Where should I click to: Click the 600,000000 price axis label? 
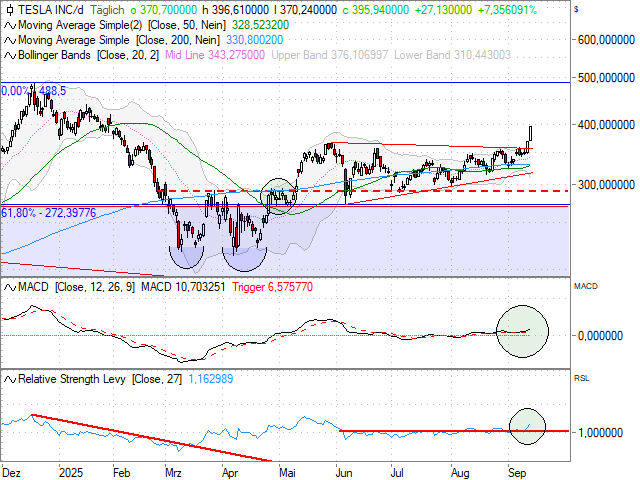pyautogui.click(x=606, y=40)
